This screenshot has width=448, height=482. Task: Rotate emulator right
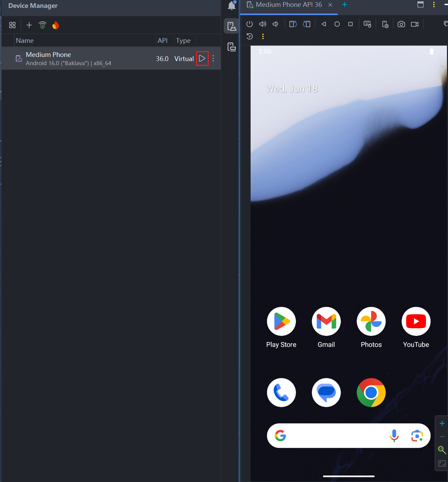click(307, 24)
